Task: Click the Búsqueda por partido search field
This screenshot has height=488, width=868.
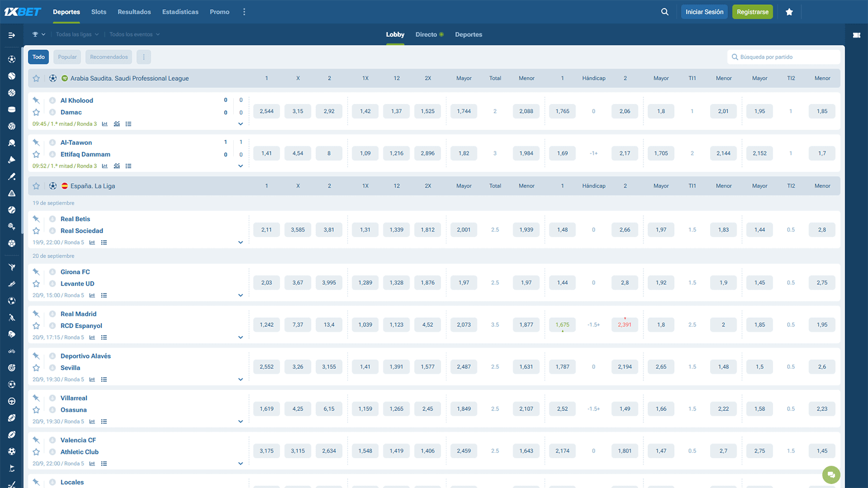Action: 783,57
